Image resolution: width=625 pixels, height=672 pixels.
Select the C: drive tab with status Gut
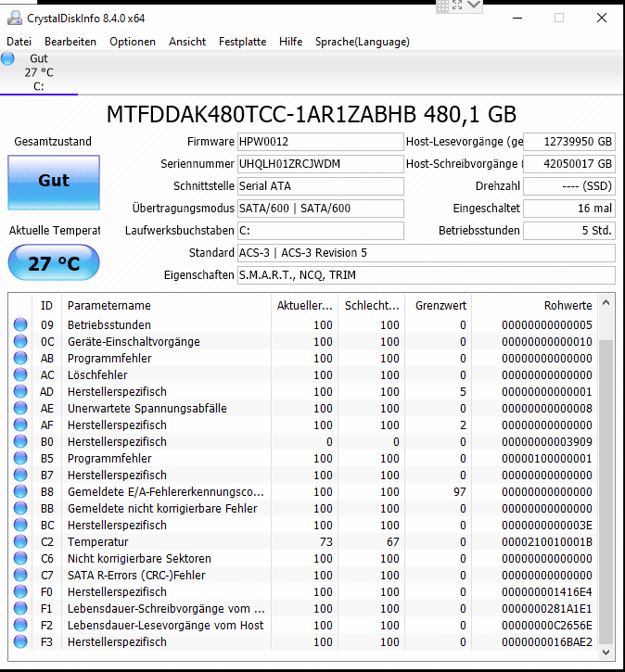click(39, 72)
